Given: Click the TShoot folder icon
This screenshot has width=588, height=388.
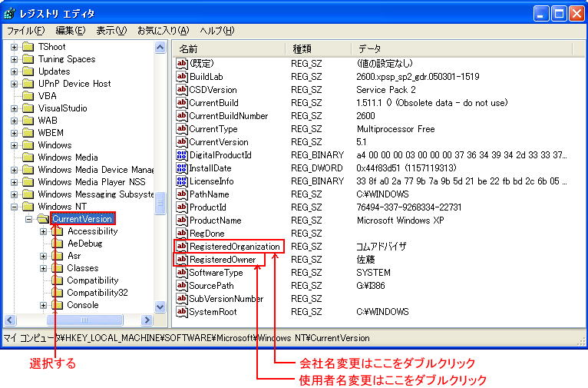Looking at the screenshot, I should click(28, 47).
